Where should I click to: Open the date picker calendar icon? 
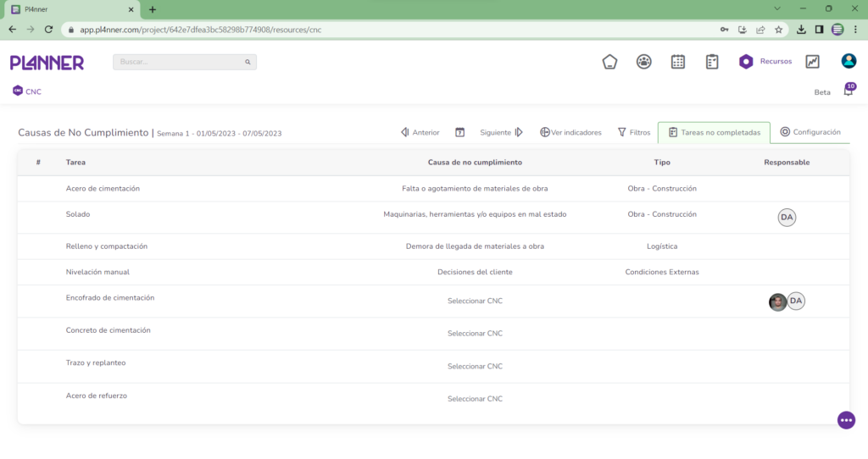(x=460, y=132)
